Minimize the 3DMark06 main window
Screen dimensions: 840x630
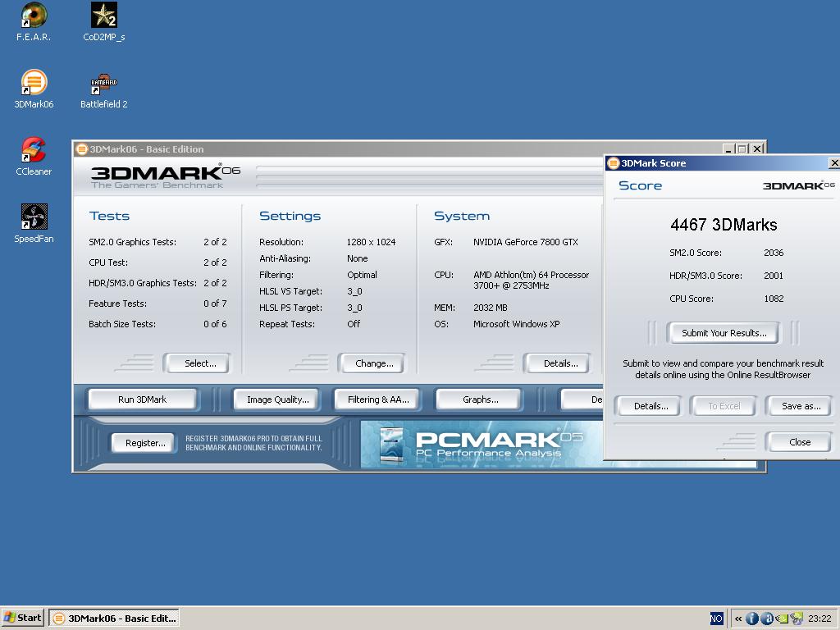[728, 149]
